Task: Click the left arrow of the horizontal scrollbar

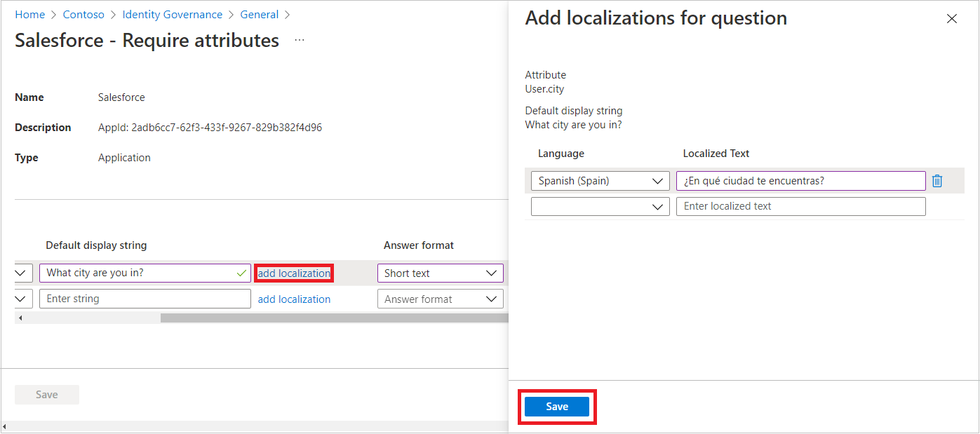Action: point(20,318)
